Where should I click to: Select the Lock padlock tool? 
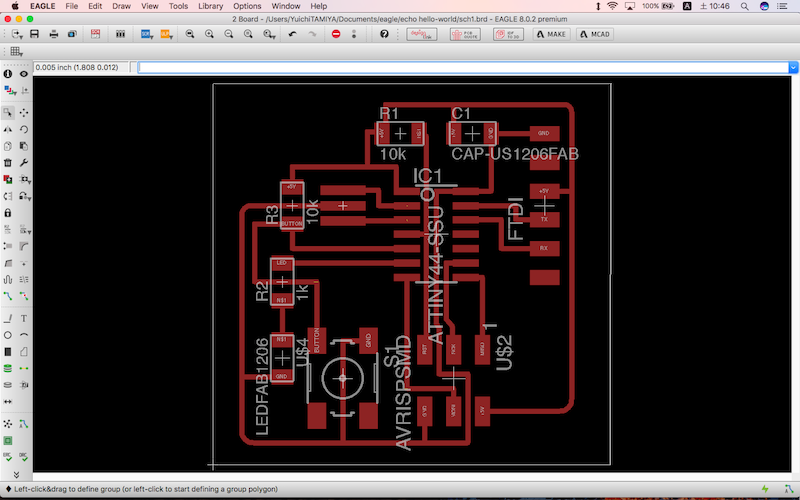pos(8,213)
